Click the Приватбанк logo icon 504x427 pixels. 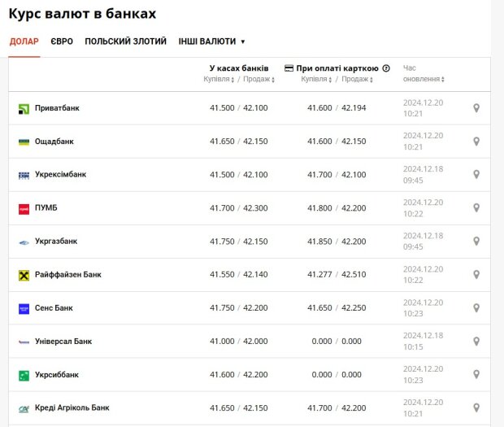click(x=24, y=108)
